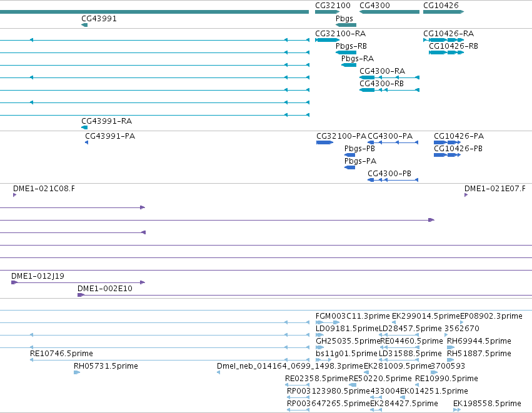The width and height of the screenshot is (532, 413).
Task: Click the 433004 EST feature
Action: 376,397
